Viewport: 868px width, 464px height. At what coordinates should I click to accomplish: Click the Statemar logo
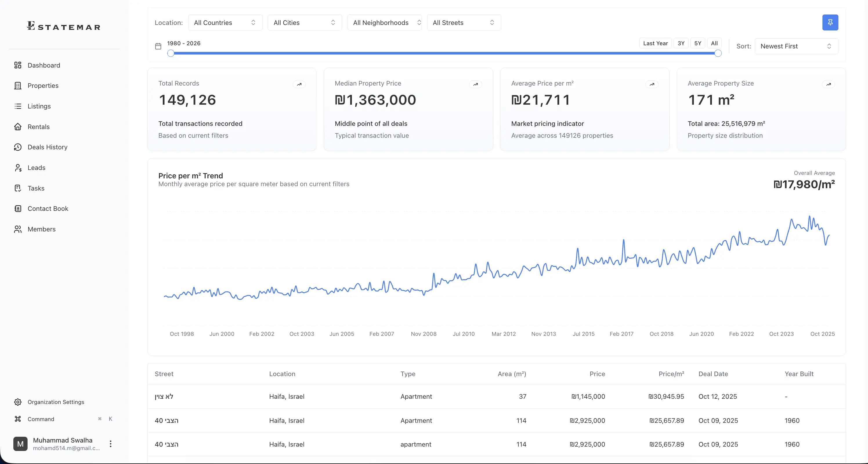click(64, 26)
